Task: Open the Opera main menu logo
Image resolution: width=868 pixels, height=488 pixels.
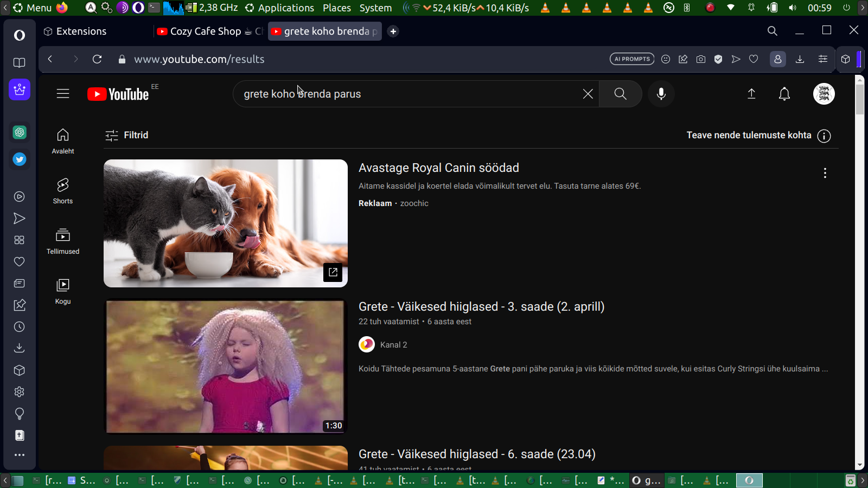Action: [20, 35]
